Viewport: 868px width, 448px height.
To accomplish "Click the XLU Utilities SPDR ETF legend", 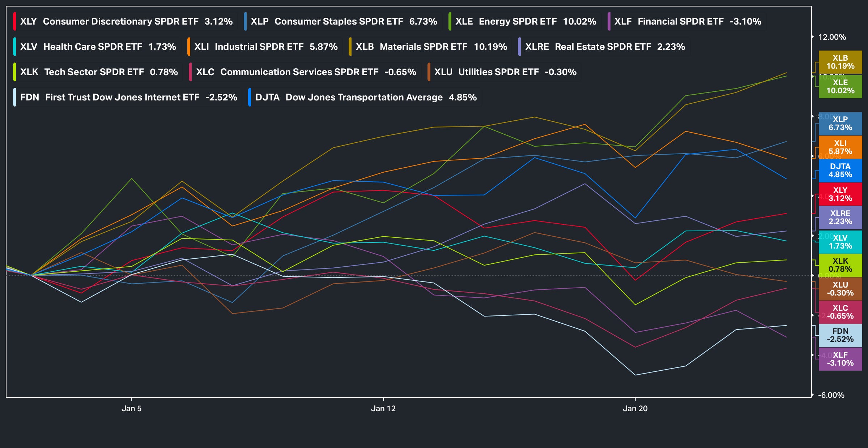I will tap(505, 72).
